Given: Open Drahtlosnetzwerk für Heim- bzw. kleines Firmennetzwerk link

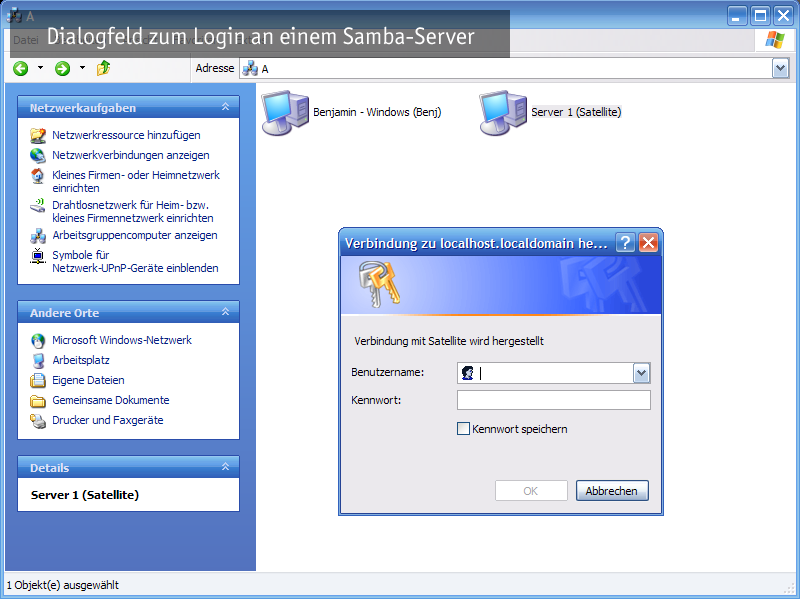Looking at the screenshot, I should (x=133, y=212).
